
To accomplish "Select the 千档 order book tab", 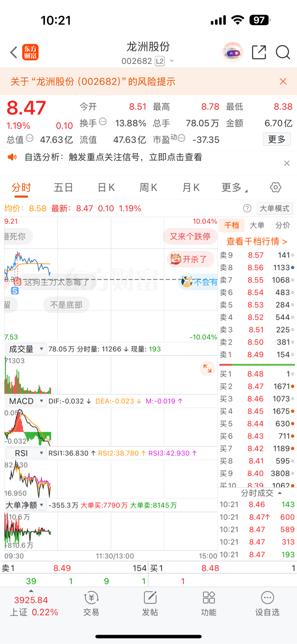I will tap(232, 225).
